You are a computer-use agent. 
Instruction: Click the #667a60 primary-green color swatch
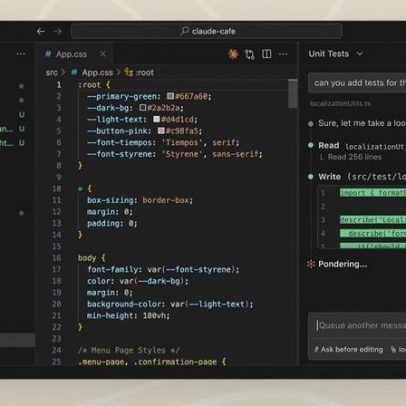pos(171,96)
